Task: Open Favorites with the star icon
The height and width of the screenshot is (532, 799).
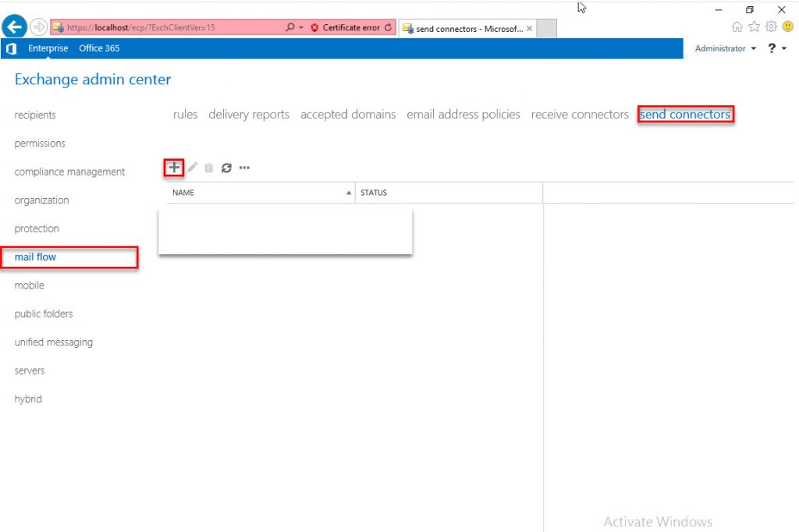Action: tap(755, 27)
